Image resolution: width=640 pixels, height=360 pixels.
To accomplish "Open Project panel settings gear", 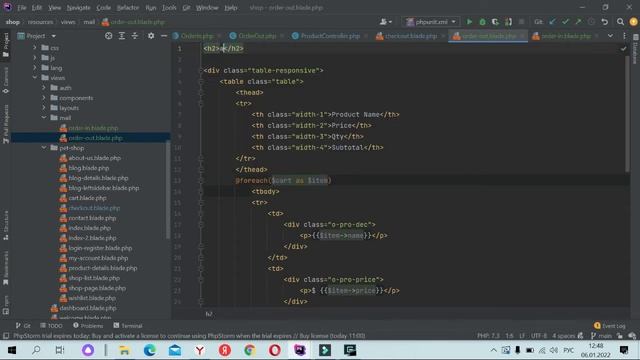I will (151, 36).
